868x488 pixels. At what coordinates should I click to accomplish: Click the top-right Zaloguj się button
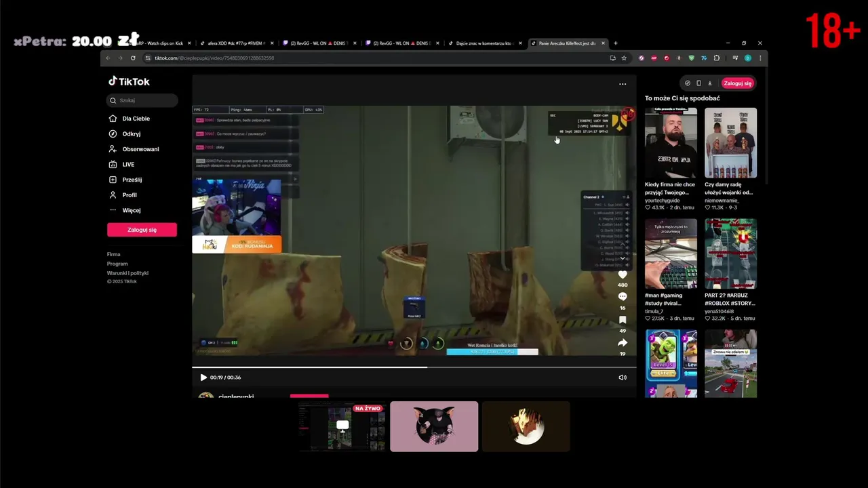coord(738,83)
